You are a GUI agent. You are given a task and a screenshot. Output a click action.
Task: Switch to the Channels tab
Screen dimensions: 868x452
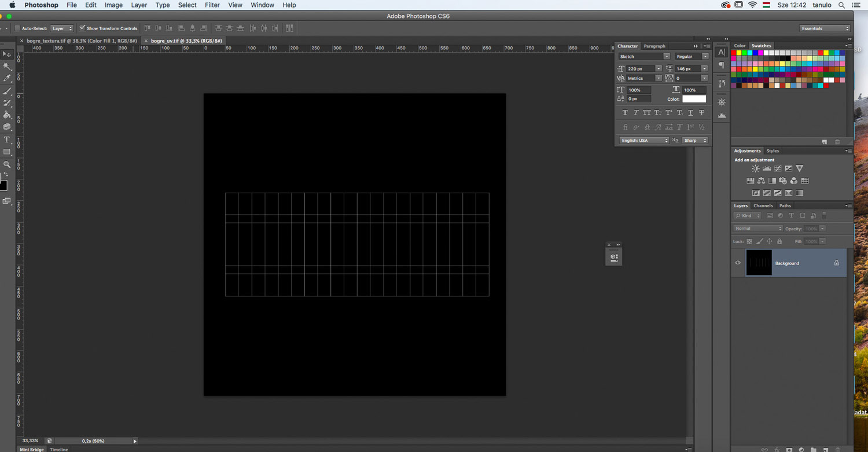[763, 205]
